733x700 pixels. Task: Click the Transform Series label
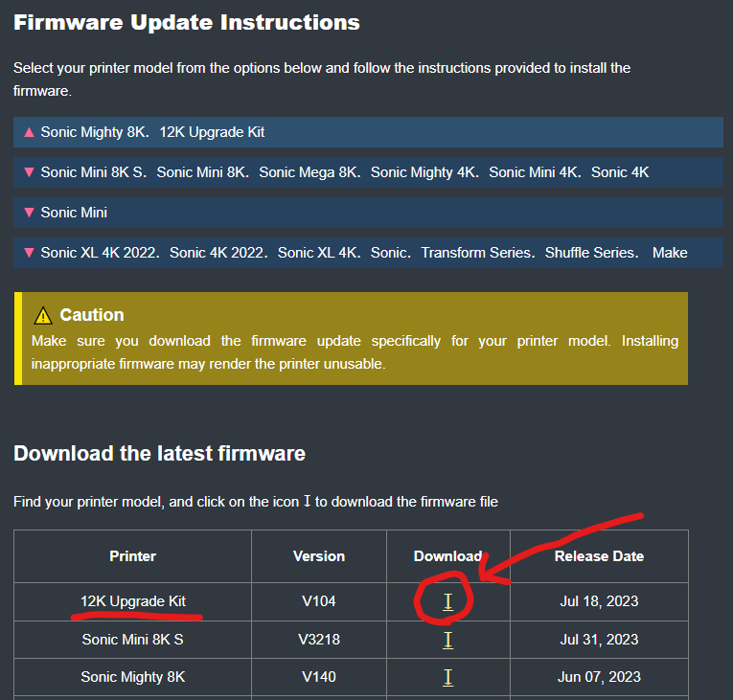pos(478,253)
